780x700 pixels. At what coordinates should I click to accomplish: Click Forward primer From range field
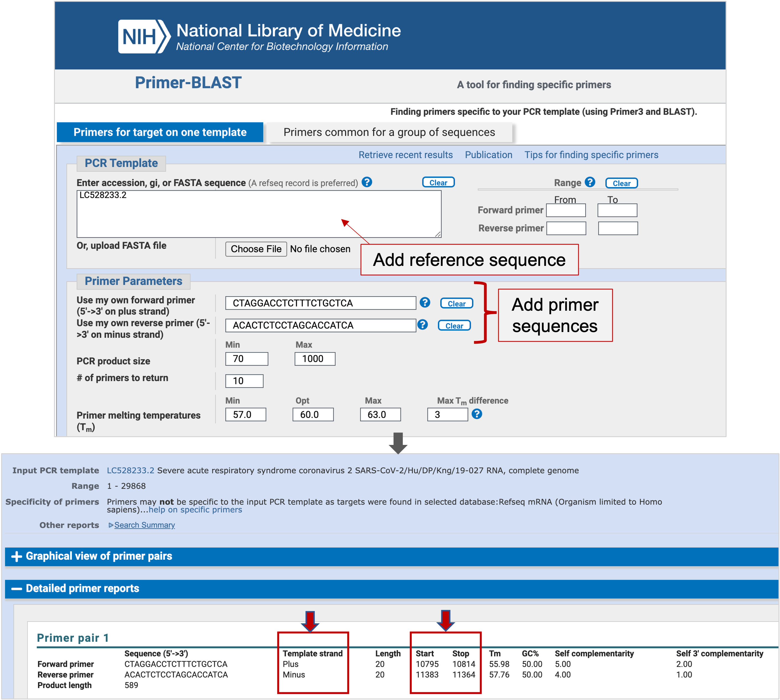coord(566,210)
